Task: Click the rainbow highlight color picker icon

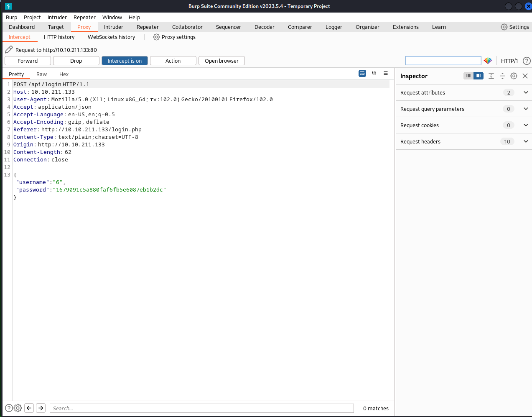Action: [488, 61]
